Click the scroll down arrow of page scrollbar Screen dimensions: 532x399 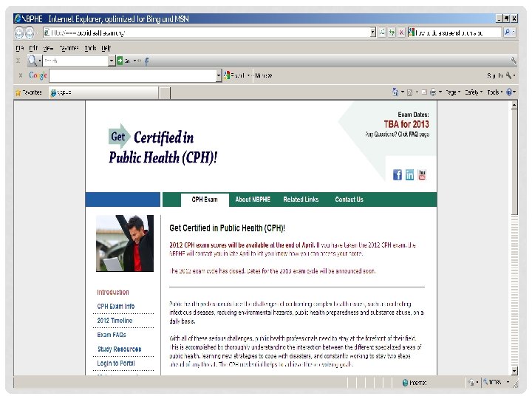(514, 370)
